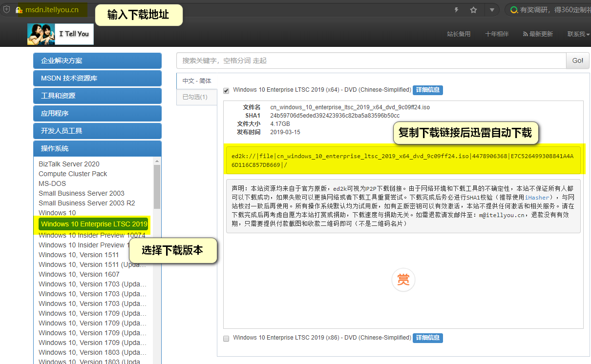Click the SHA1 hash value text

coord(335,116)
